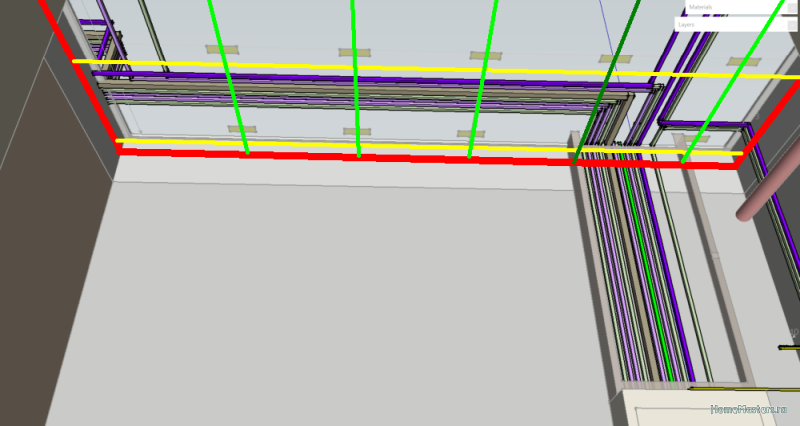800x426 pixels.
Task: Select the lower yellow horizontal line
Action: 400,147
